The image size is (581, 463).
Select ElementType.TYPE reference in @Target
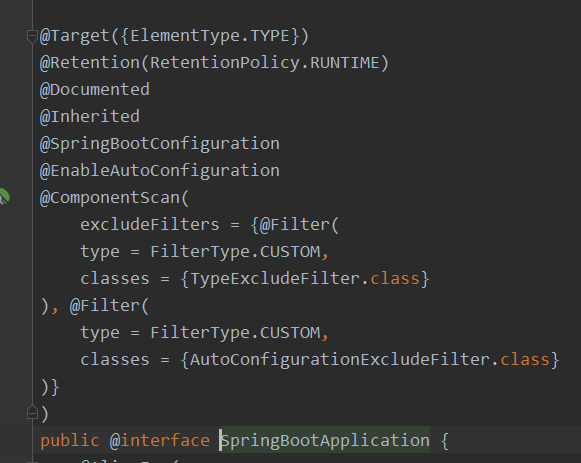tap(210, 36)
